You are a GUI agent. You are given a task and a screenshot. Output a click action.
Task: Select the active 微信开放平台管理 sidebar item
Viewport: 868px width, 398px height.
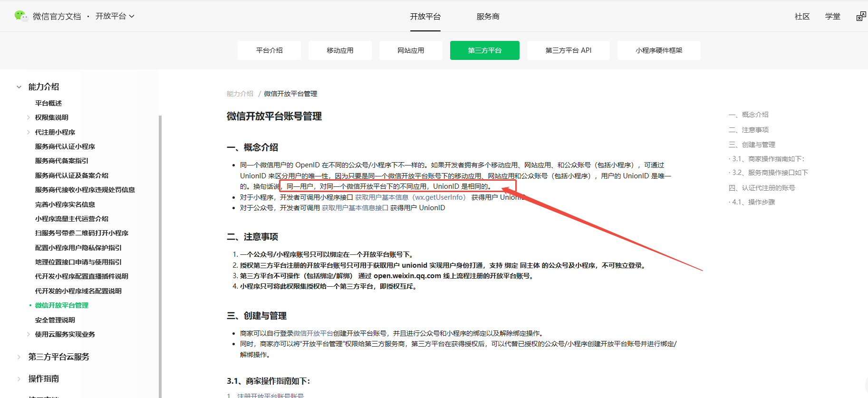point(62,305)
